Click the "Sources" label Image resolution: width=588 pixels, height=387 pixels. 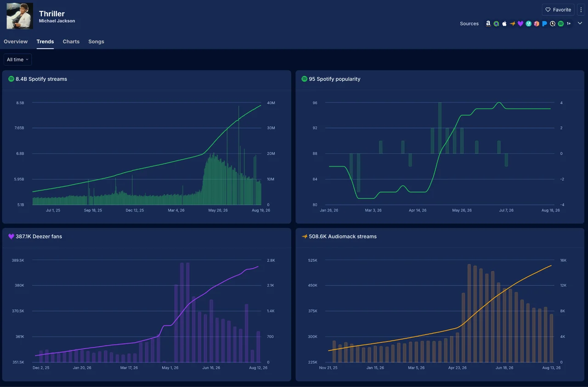[x=469, y=23]
